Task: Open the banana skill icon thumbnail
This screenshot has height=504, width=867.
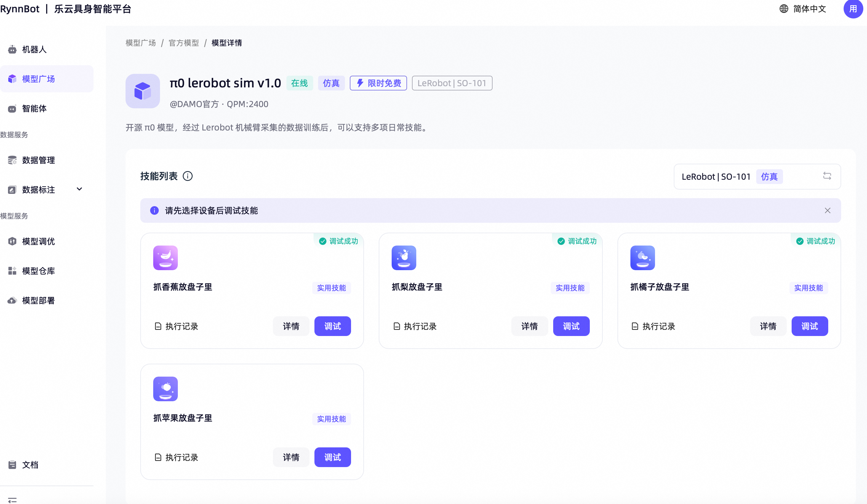Action: click(x=166, y=258)
